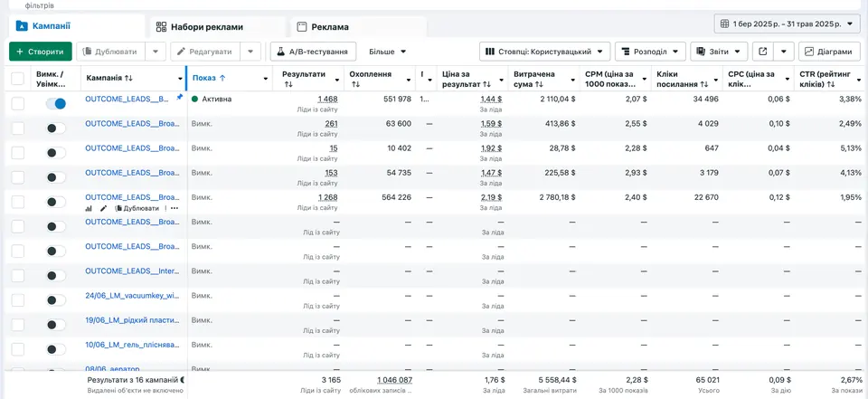Enable the campaign with 15 results
The width and height of the screenshot is (868, 399).
click(x=56, y=153)
